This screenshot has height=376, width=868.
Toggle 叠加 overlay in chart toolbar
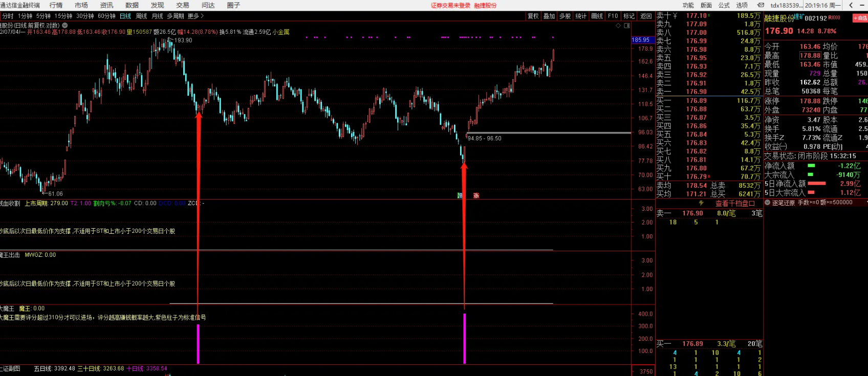click(x=549, y=16)
